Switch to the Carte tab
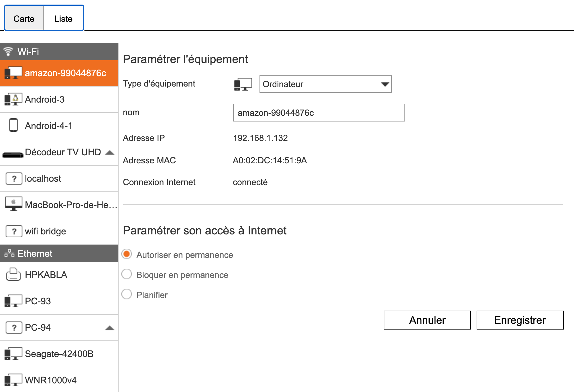The width and height of the screenshot is (574, 392). coord(24,19)
